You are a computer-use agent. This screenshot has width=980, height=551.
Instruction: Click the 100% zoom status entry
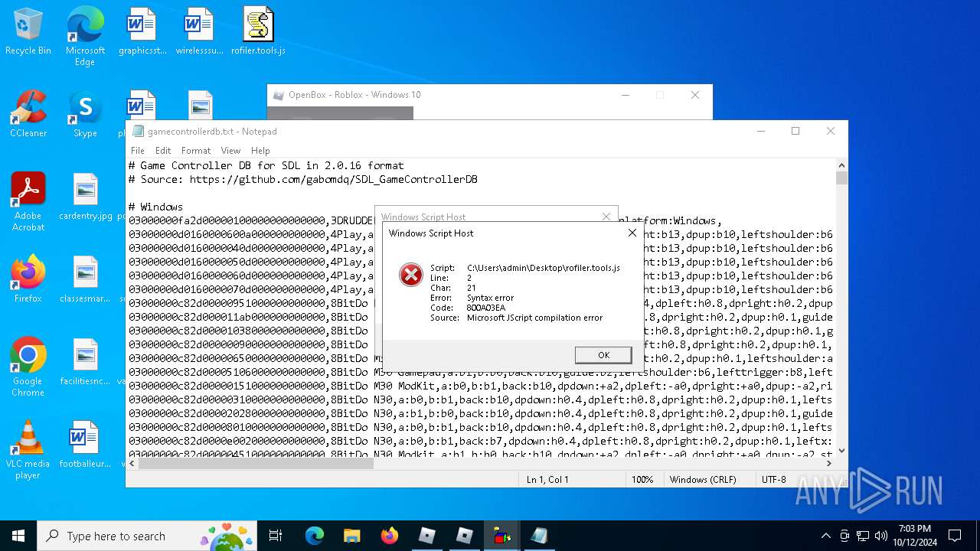(x=642, y=480)
